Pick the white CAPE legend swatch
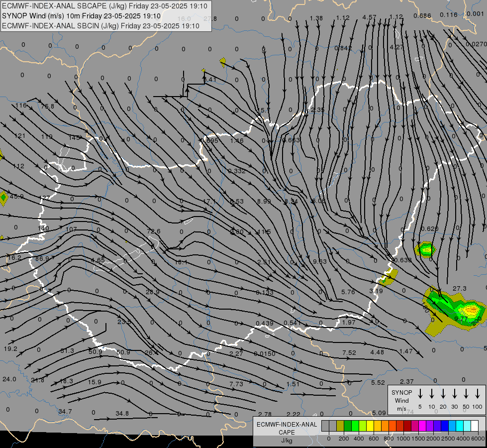 click(x=475, y=426)
